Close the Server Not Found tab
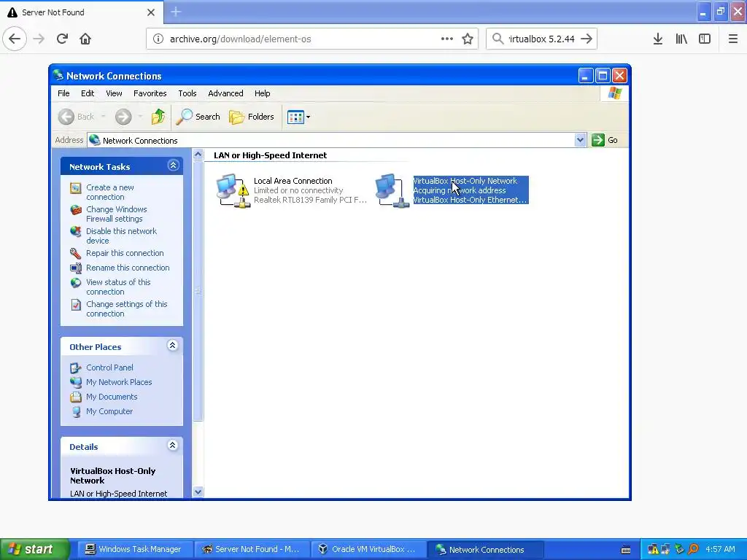 click(151, 12)
